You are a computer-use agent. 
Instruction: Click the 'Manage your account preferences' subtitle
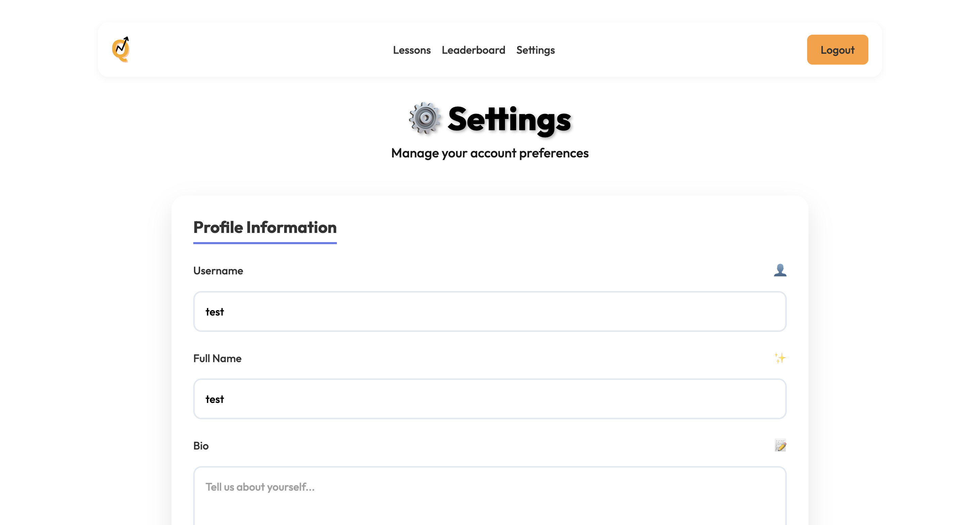[x=490, y=153]
